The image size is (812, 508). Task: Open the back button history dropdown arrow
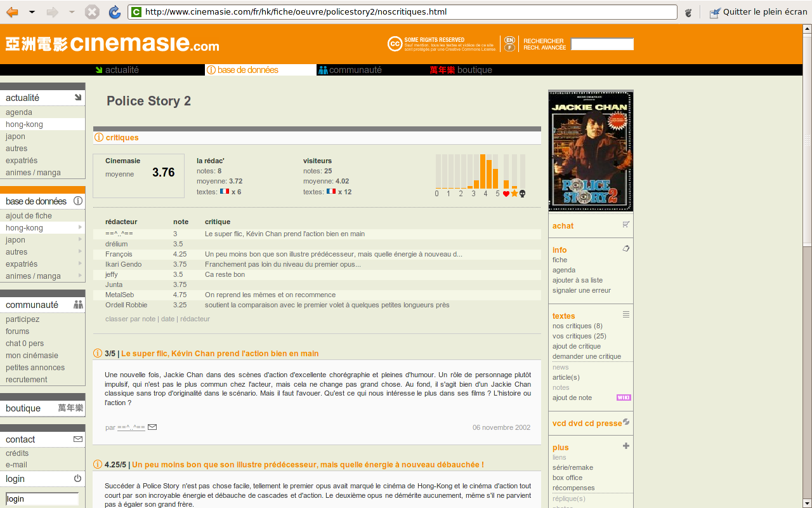32,12
